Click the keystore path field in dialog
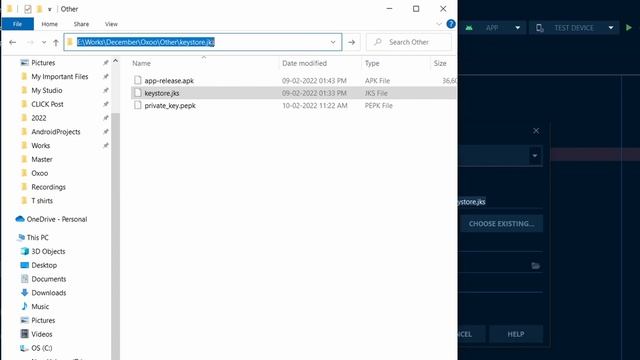640x360 pixels. (500, 202)
